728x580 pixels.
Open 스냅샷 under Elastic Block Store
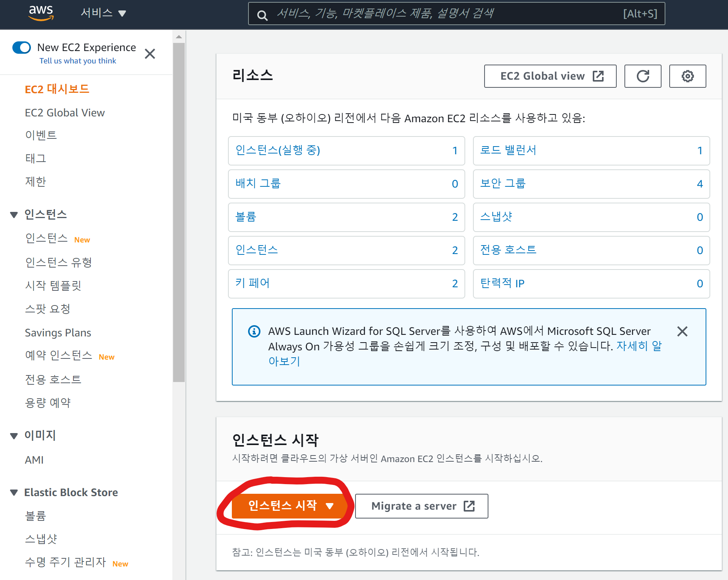41,539
